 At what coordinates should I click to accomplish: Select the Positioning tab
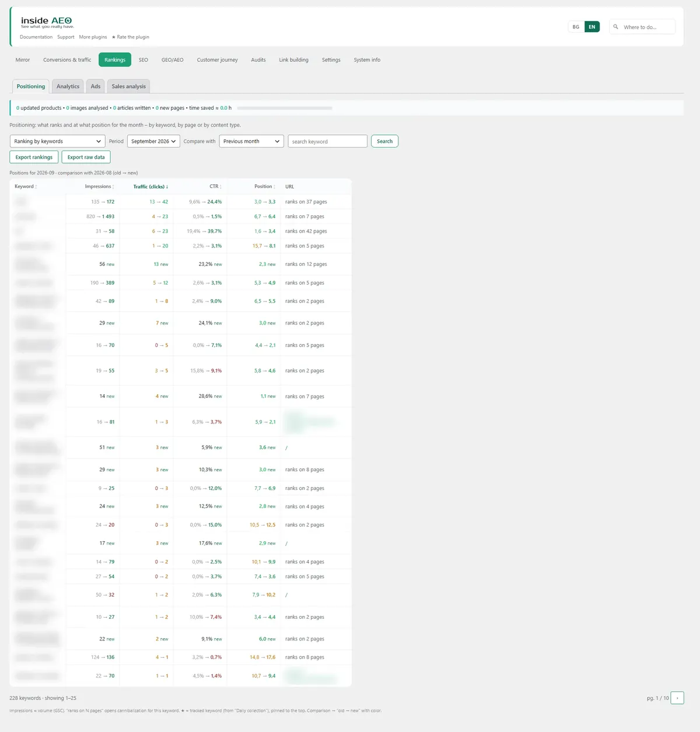pos(31,86)
